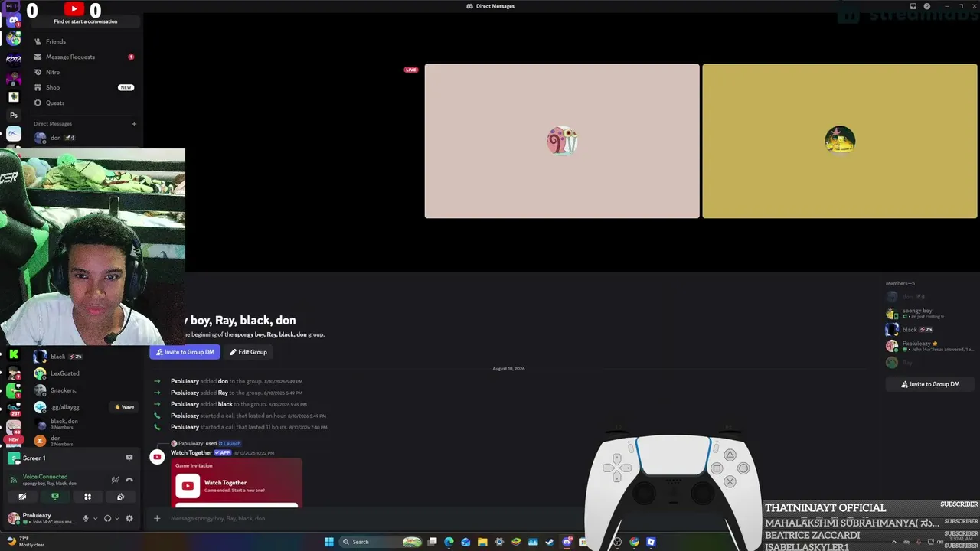Open Pxoluieazy member in members list
980x551 pixels.
click(930, 346)
